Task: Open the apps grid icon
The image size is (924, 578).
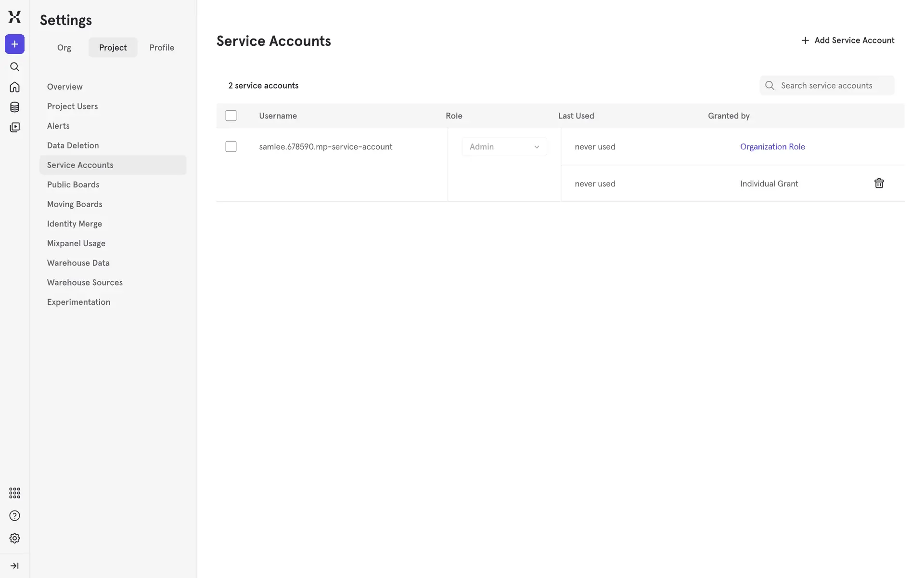Action: point(14,493)
